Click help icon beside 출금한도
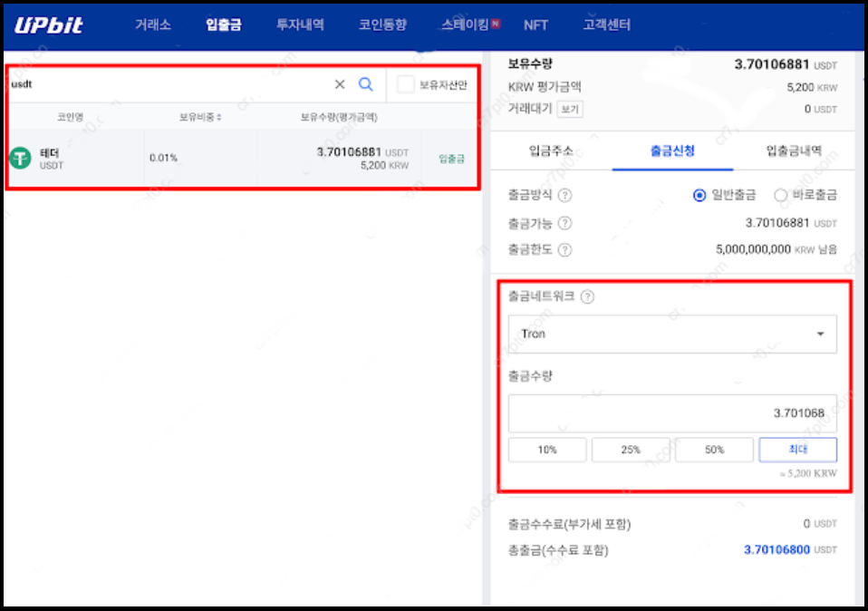This screenshot has height=611, width=868. (x=564, y=250)
